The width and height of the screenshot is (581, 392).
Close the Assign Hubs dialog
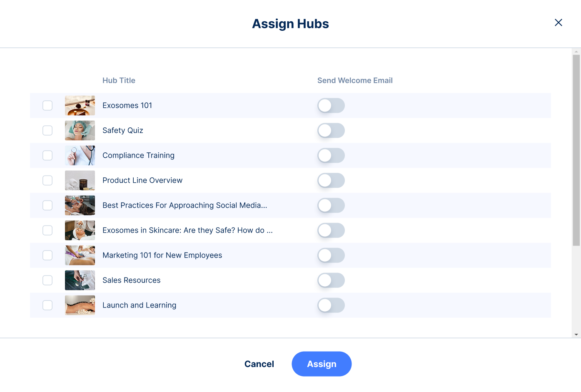pos(558,22)
